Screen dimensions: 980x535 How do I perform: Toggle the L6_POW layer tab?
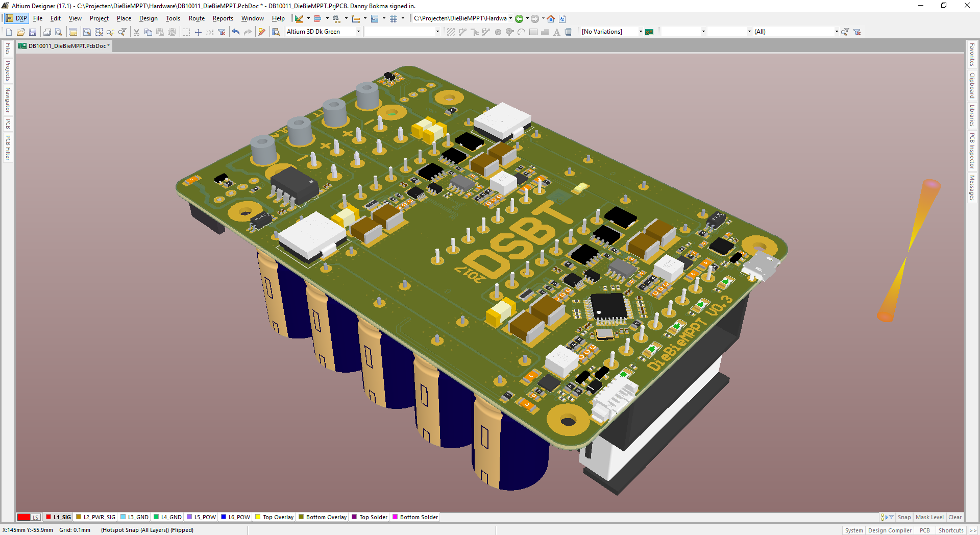tap(235, 517)
